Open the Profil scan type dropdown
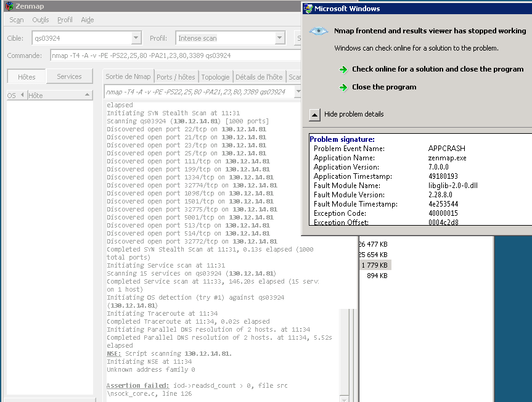This screenshot has height=402, width=532. 280,38
